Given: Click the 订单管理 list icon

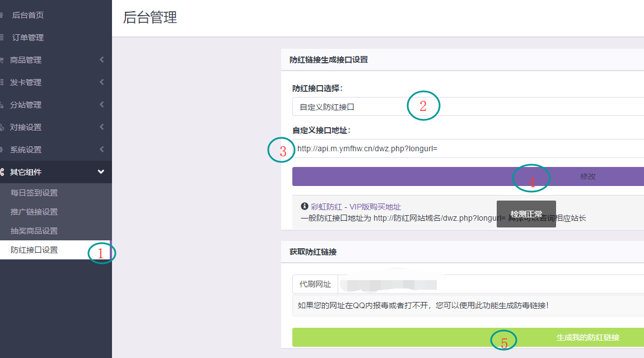Looking at the screenshot, I should coord(2,38).
